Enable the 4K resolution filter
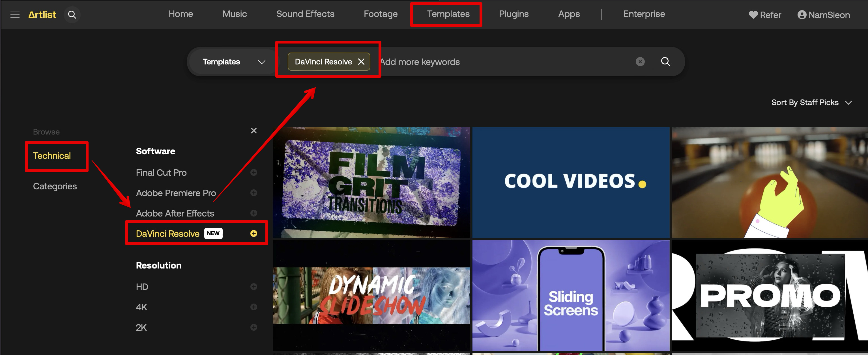The height and width of the screenshot is (355, 868). click(254, 307)
